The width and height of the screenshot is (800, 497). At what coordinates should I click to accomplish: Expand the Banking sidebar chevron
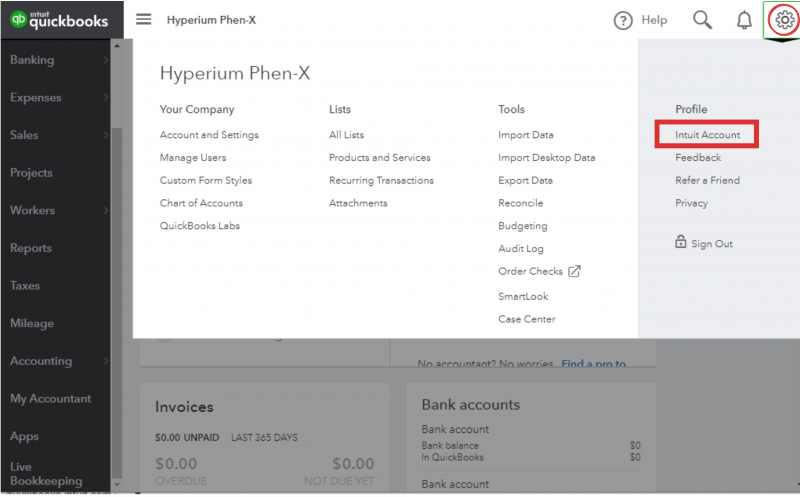tap(106, 60)
